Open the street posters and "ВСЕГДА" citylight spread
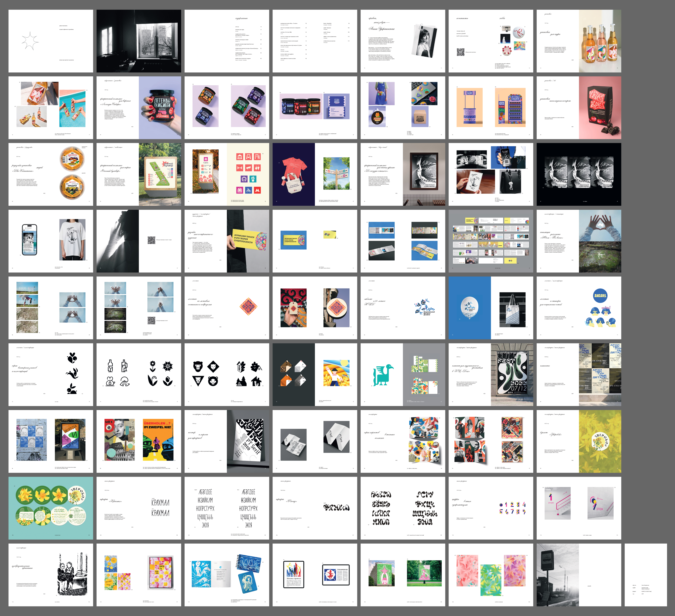The width and height of the screenshot is (675, 616). [51, 441]
